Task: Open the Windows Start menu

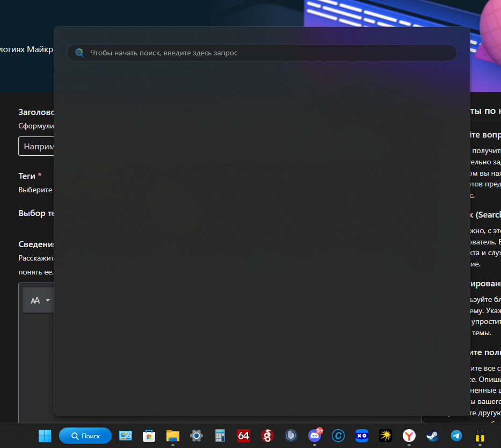Action: click(x=45, y=436)
